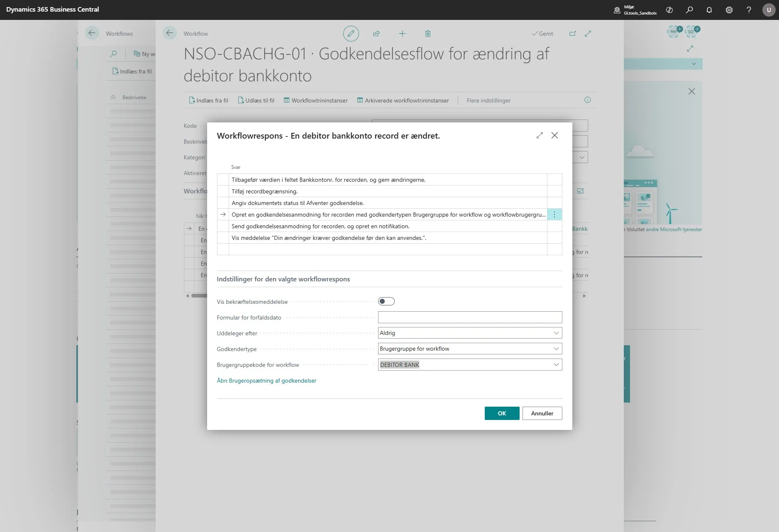Close the Workflowrespons dialog
Screen dimensions: 779x532
point(554,135)
